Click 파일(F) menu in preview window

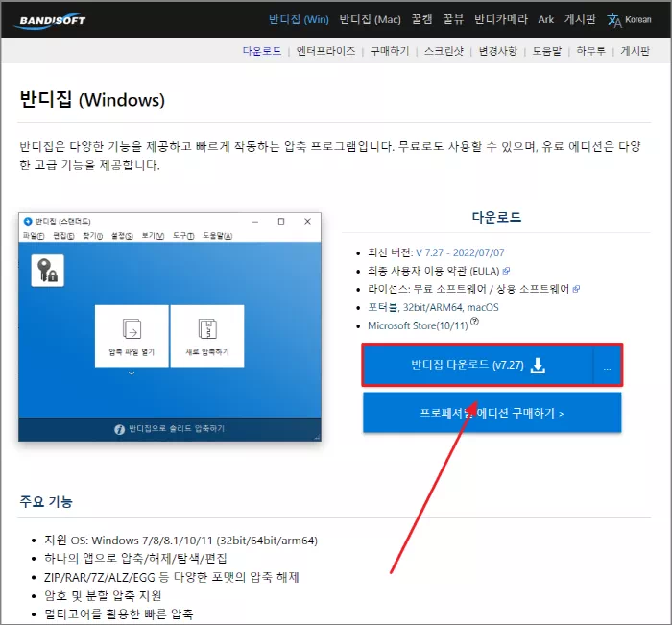click(x=34, y=236)
